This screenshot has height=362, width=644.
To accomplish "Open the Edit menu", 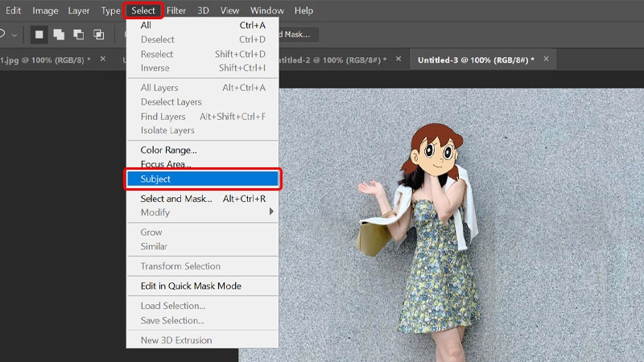I will click(13, 10).
